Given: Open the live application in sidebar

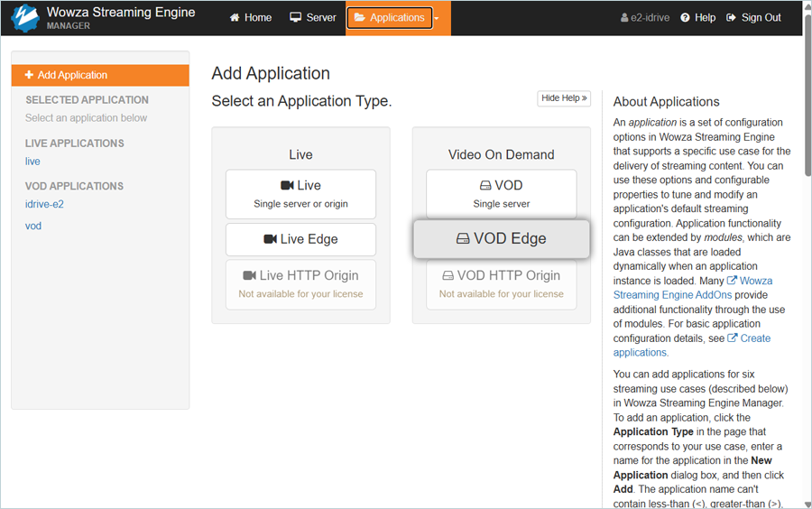Looking at the screenshot, I should click(32, 162).
